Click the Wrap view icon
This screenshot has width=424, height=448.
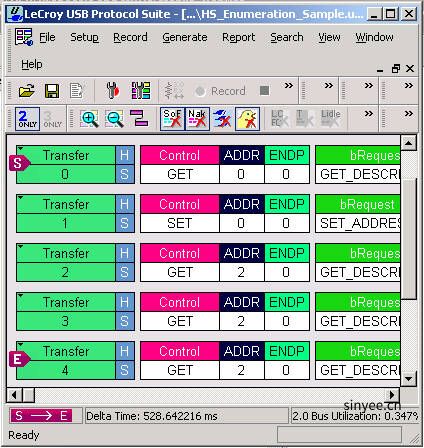coord(139,119)
